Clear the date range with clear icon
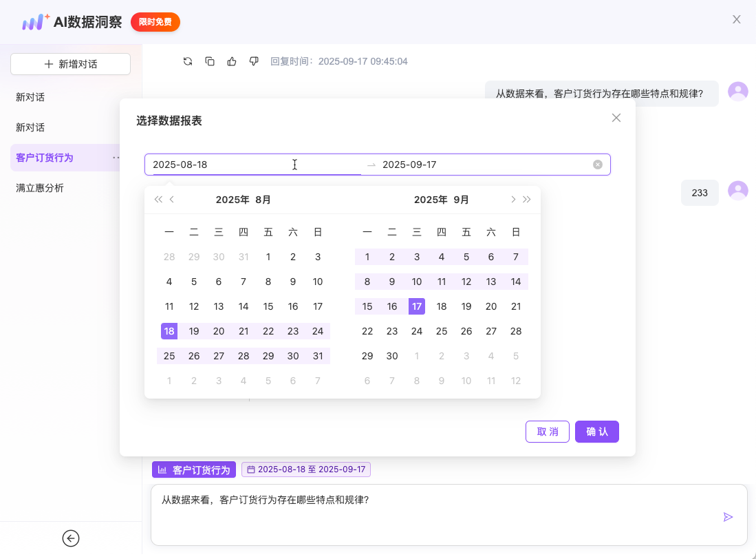The height and width of the screenshot is (559, 756). pos(598,165)
